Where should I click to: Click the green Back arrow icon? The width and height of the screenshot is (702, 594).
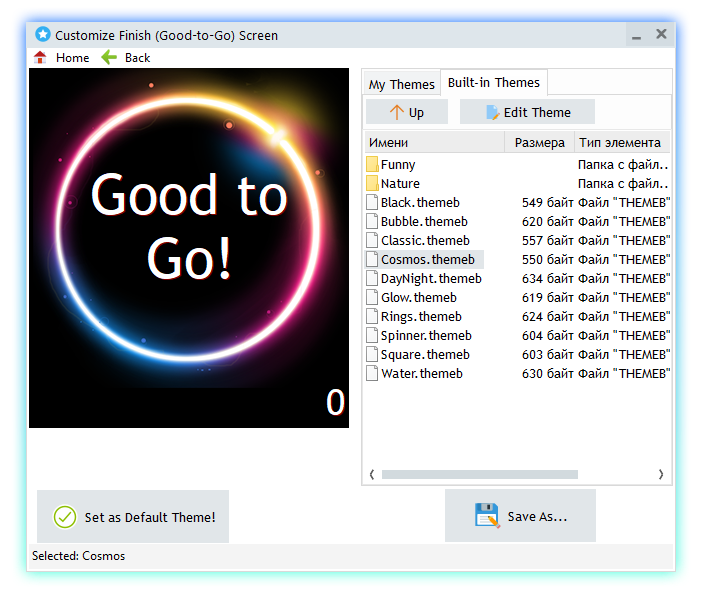pos(109,58)
